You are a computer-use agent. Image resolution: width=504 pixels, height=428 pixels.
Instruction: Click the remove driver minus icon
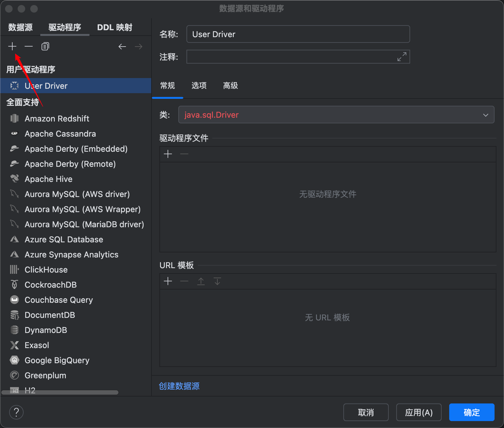(x=29, y=47)
